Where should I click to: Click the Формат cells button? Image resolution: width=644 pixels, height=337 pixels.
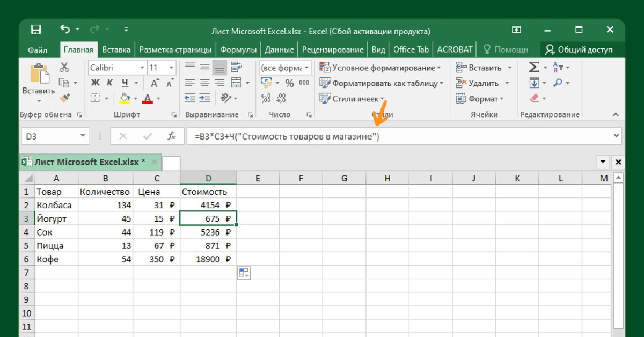coord(480,99)
